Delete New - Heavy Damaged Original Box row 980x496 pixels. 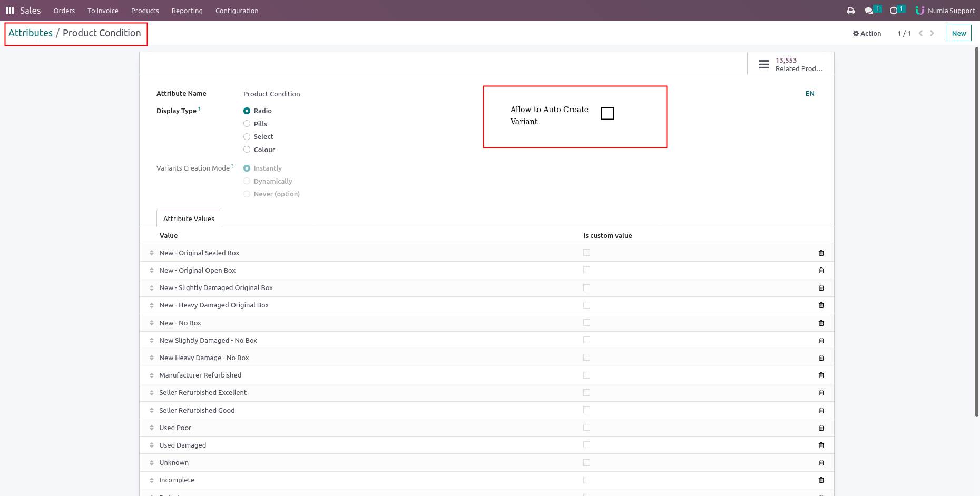[821, 305]
